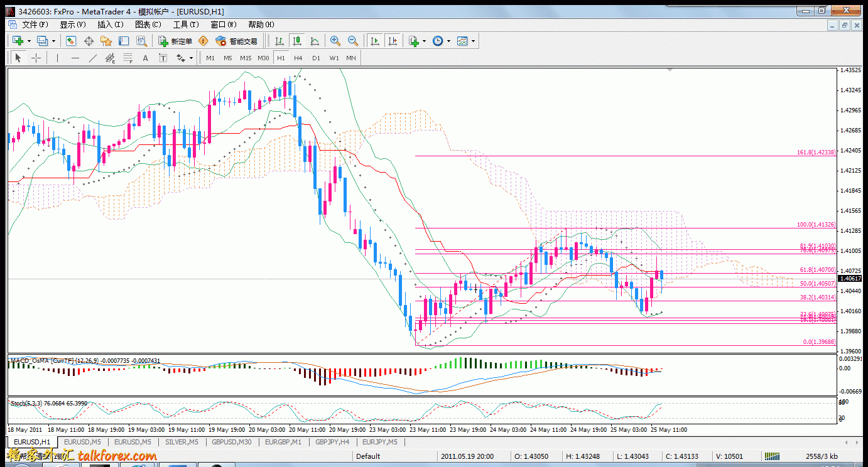Open the 图表(C) menu
The image size is (868, 467).
[148, 24]
